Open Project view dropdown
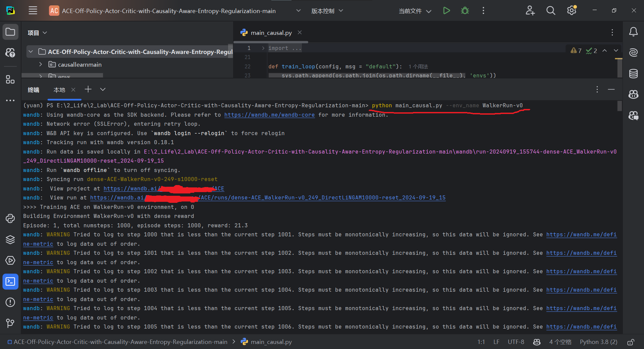This screenshot has width=644, height=349. point(37,33)
